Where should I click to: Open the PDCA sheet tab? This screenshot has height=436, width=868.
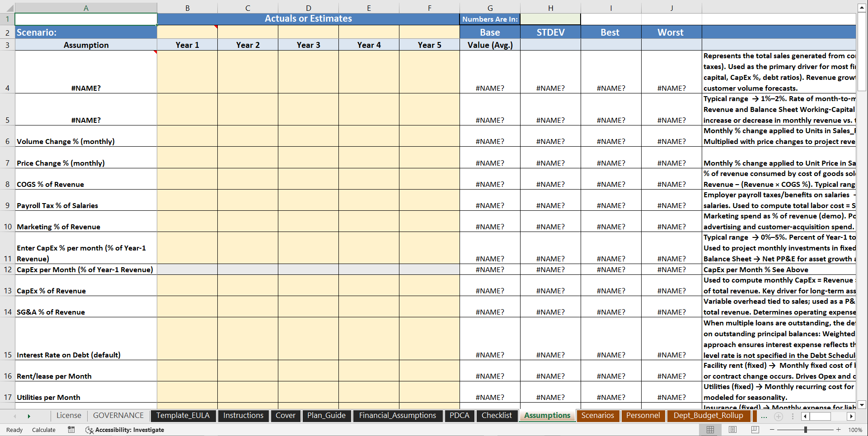pos(459,415)
